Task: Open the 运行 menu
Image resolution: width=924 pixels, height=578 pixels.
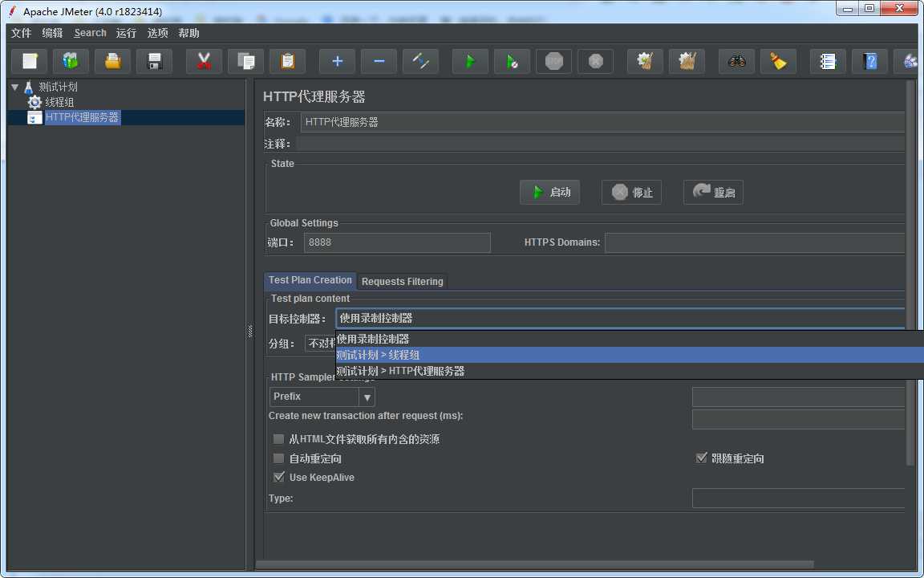Action: 126,33
